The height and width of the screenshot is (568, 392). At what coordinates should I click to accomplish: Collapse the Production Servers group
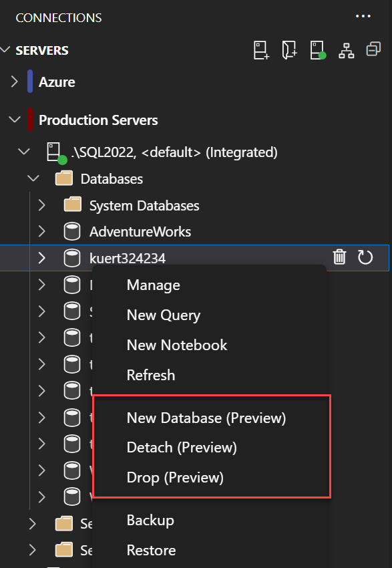15,120
